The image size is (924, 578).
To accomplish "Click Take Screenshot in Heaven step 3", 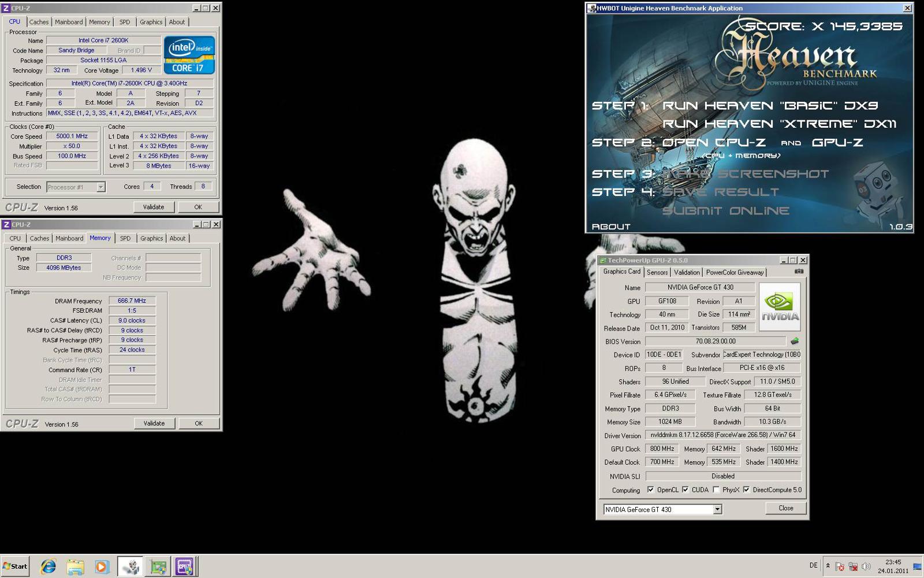I will (x=745, y=173).
